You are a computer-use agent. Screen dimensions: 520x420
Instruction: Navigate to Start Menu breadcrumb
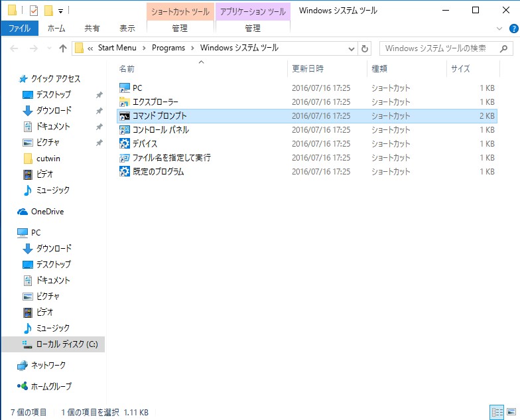tap(117, 48)
